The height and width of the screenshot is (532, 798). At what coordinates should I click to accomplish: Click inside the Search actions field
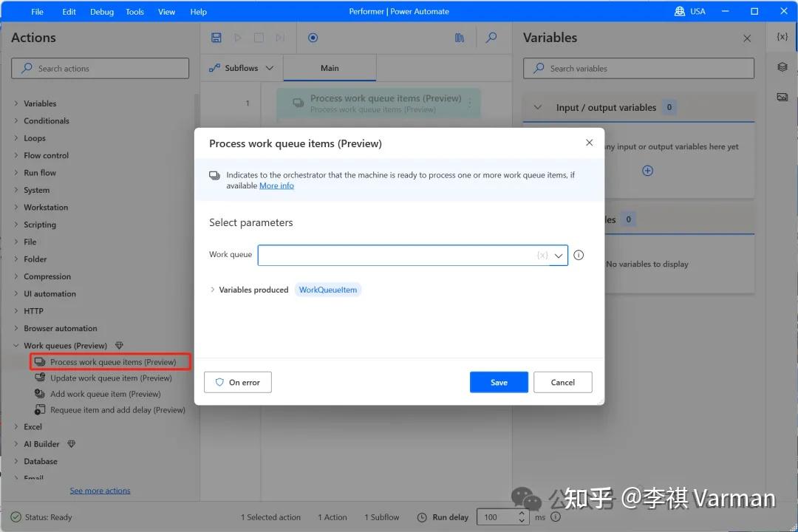pyautogui.click(x=100, y=67)
